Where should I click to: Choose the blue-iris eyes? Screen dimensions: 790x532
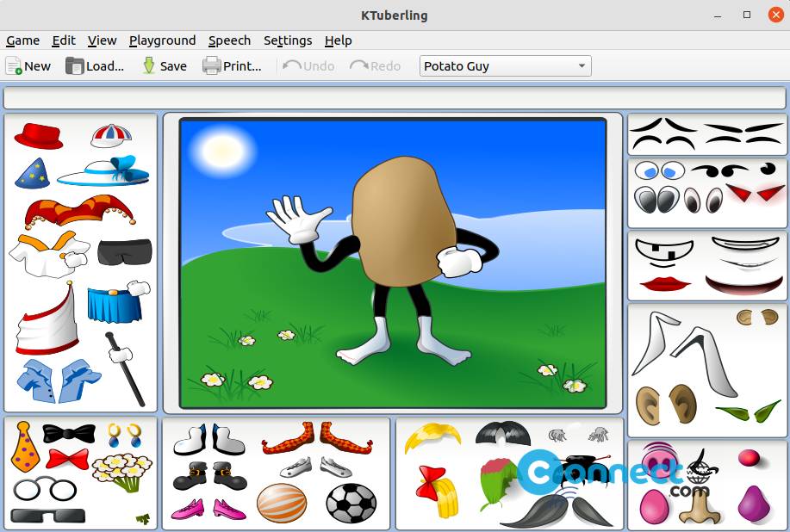660,171
